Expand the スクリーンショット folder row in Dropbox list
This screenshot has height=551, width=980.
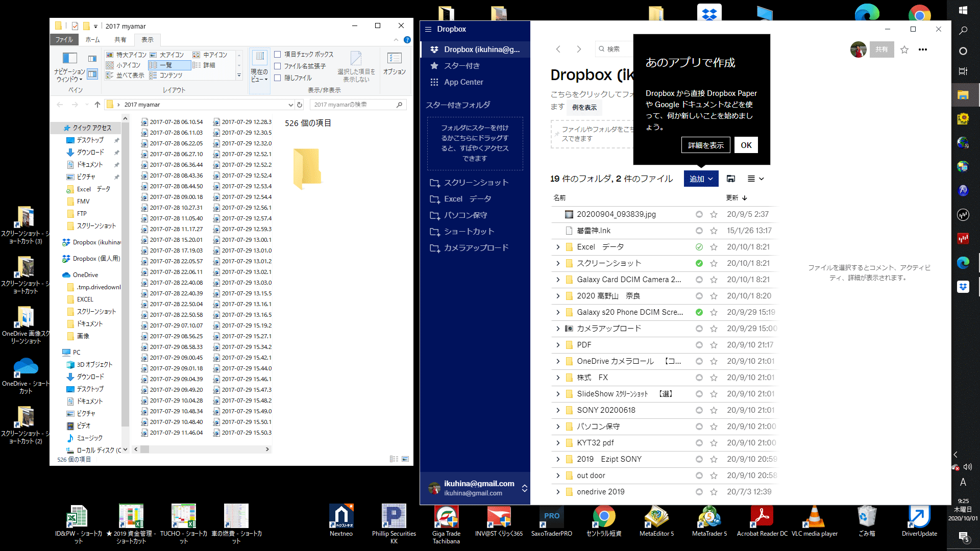558,263
